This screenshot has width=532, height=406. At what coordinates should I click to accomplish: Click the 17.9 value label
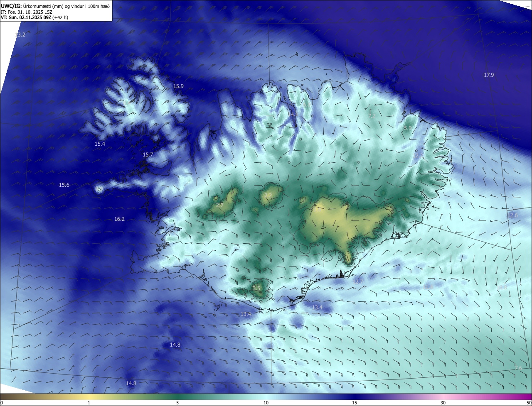tap(489, 75)
